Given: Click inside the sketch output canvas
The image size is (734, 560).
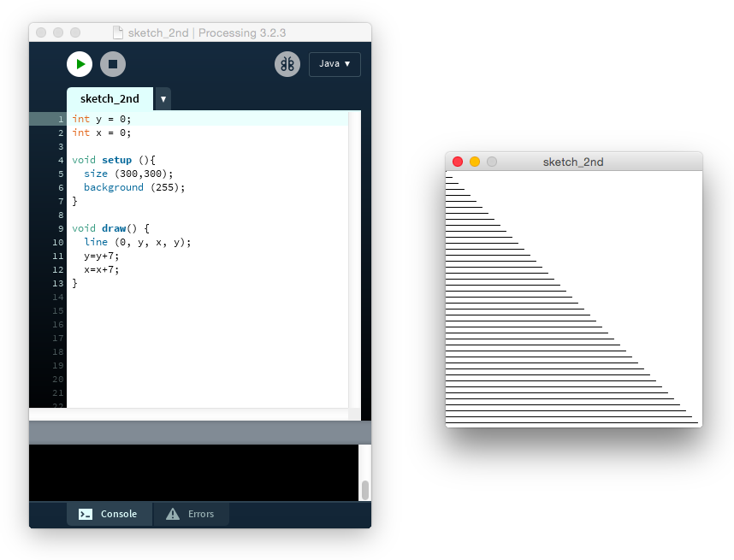Looking at the screenshot, I should pos(573,299).
